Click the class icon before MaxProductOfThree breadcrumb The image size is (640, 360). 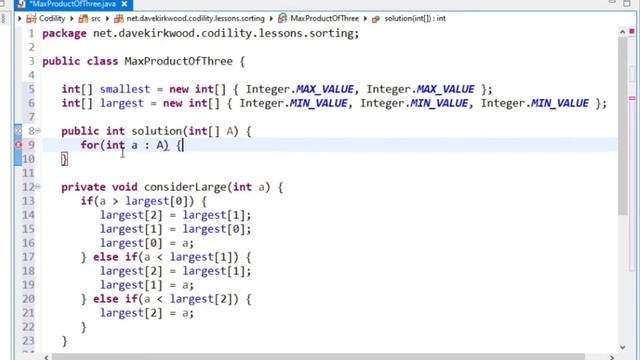click(x=282, y=18)
